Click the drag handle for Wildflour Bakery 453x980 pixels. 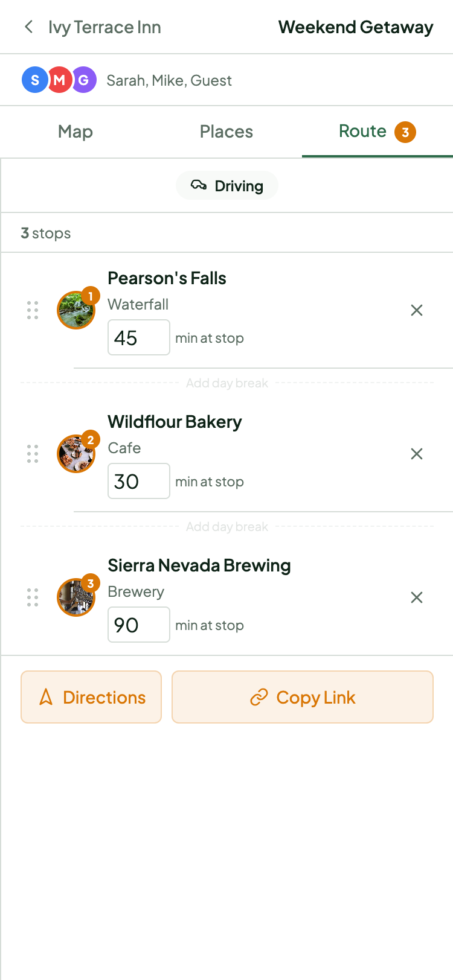(x=33, y=454)
